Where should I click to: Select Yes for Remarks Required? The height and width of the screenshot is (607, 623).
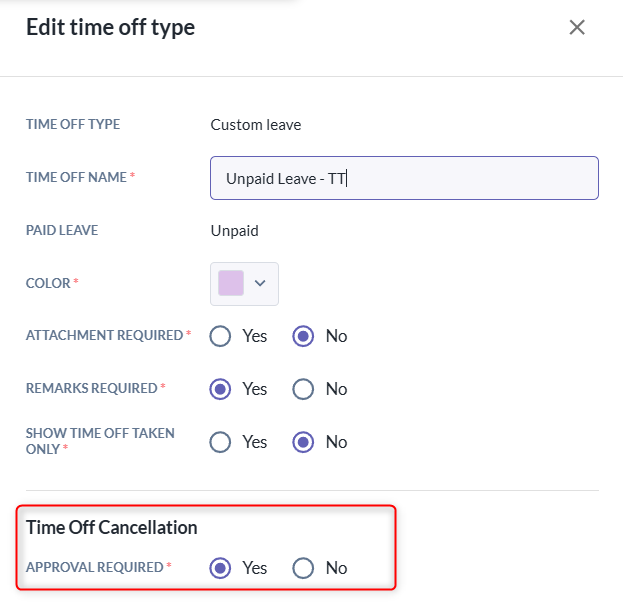tap(220, 389)
